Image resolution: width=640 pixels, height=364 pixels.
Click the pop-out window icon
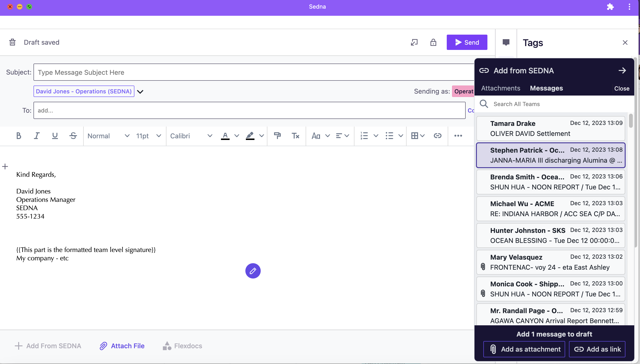[x=414, y=42]
